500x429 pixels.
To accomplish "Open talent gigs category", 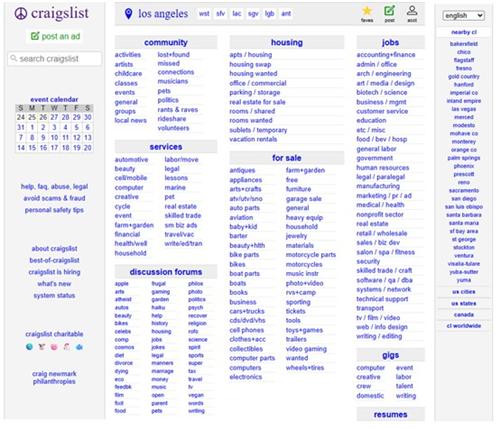I will point(405,386).
